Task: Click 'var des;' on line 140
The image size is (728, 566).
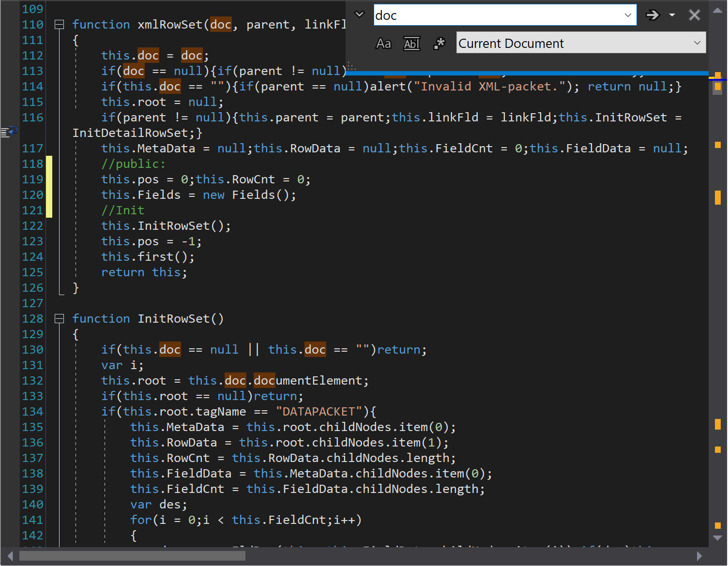Action: (159, 505)
